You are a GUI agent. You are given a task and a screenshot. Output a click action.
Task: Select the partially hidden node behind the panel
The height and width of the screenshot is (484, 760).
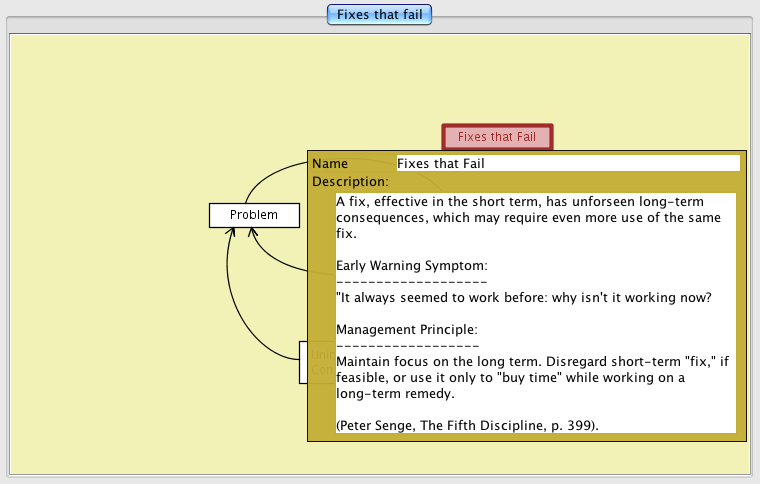click(303, 361)
